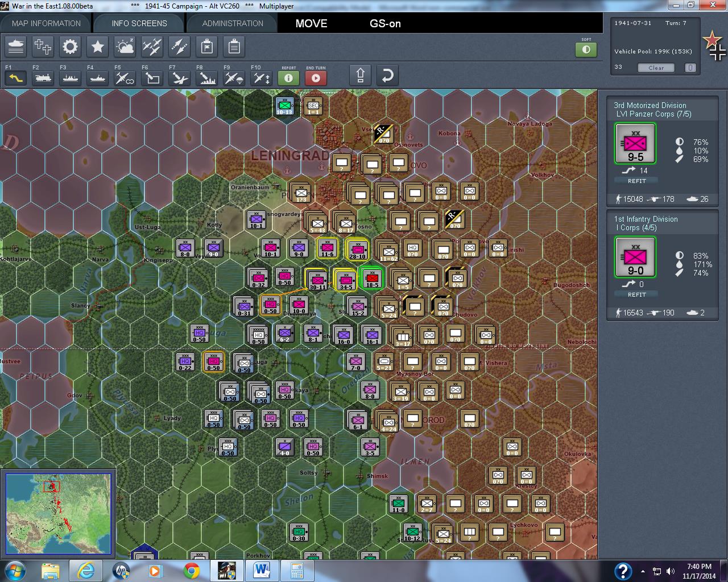This screenshot has width=728, height=582.
Task: Toggle REFIT for 3rd Motorized Division
Action: click(x=637, y=181)
